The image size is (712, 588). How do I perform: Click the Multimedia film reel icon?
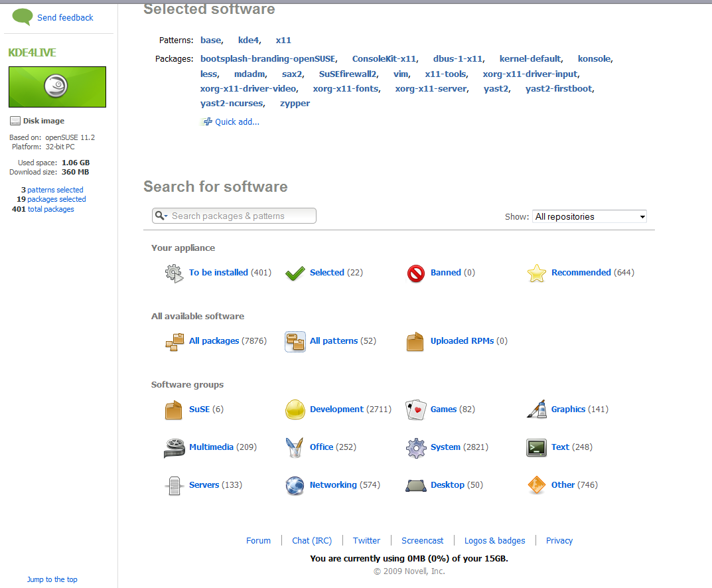175,448
